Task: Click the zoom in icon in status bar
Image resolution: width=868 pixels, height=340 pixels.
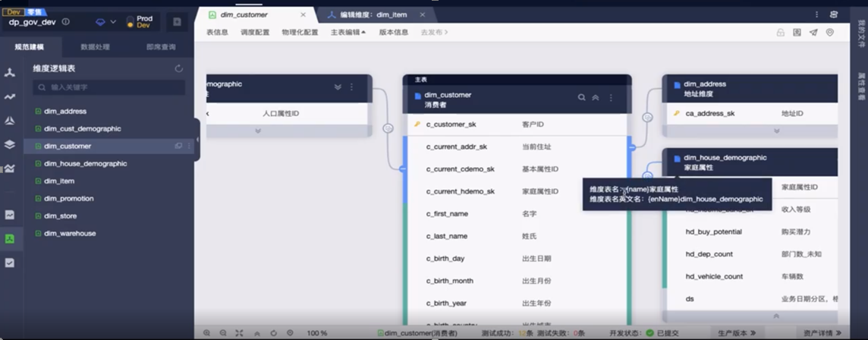Action: 206,333
